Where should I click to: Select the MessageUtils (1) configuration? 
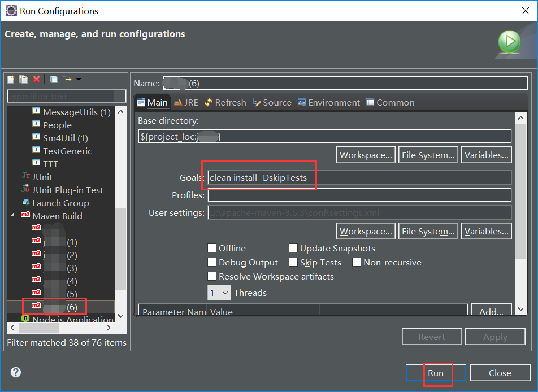point(71,112)
